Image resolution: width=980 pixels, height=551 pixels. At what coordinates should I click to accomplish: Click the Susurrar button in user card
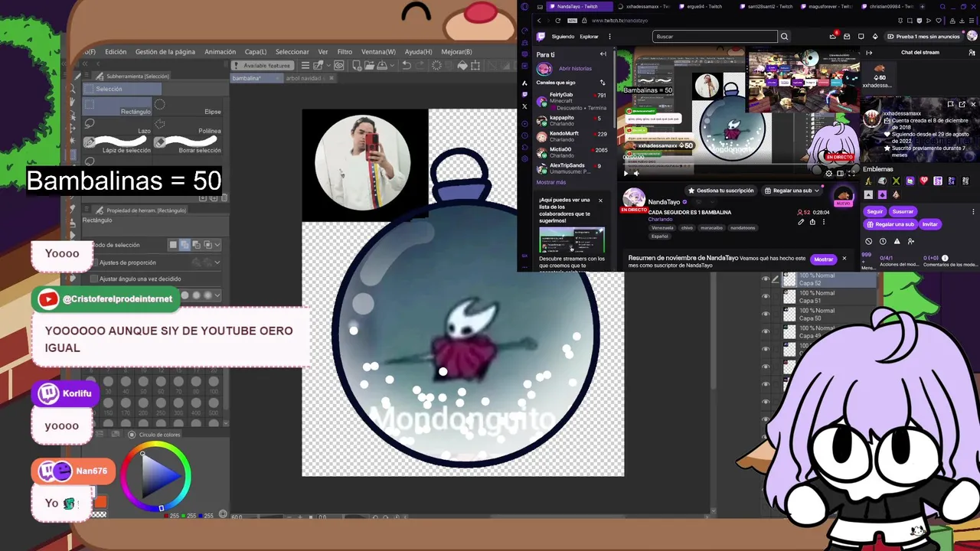(x=903, y=211)
